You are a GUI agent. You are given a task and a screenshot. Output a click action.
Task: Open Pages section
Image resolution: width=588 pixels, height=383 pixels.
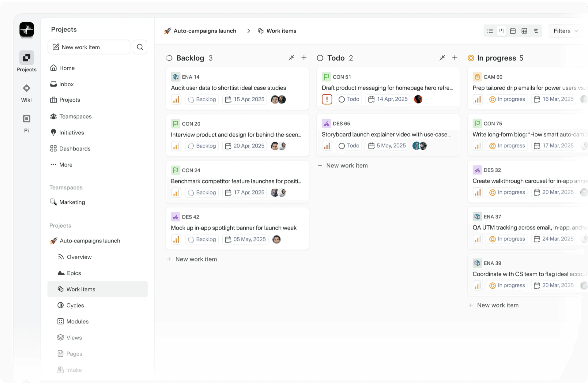tap(70, 354)
